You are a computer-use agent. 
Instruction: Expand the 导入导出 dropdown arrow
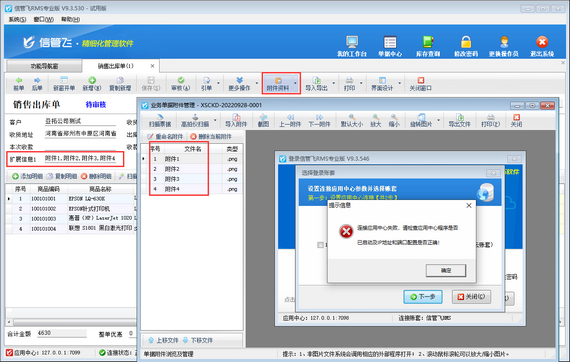click(x=333, y=83)
